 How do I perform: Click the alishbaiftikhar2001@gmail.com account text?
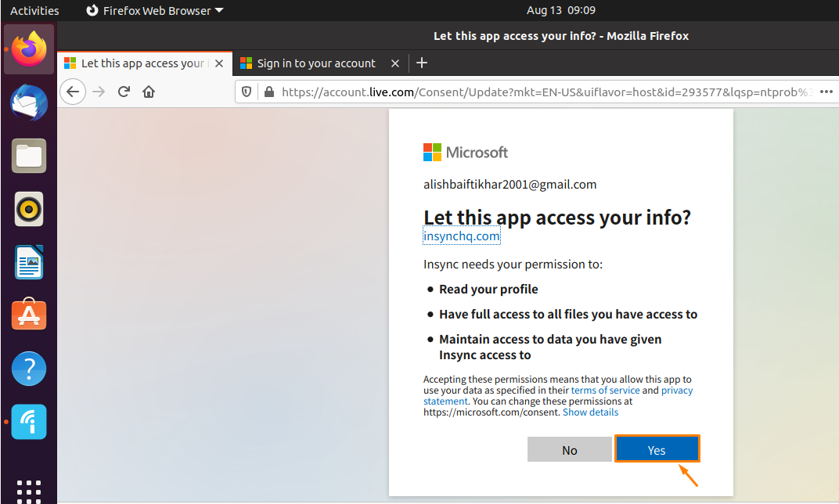click(510, 185)
